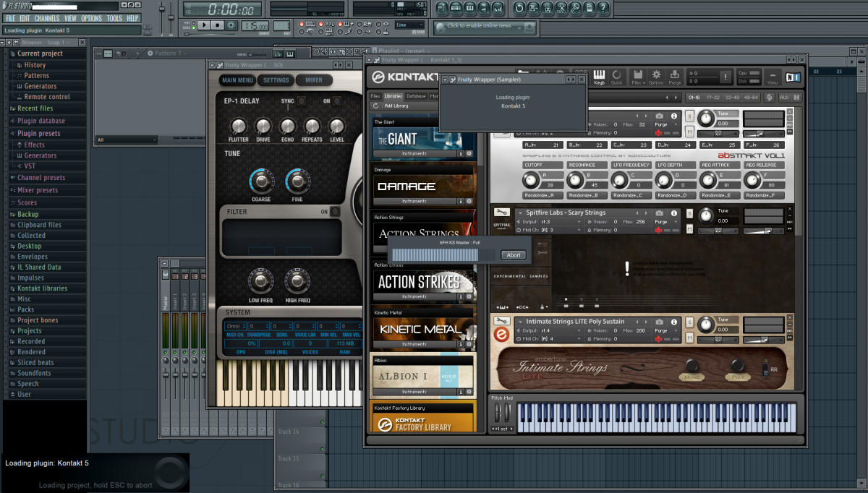The height and width of the screenshot is (493, 868).
Task: Open Scary Strings Midi Ch dropdown
Action: [550, 230]
